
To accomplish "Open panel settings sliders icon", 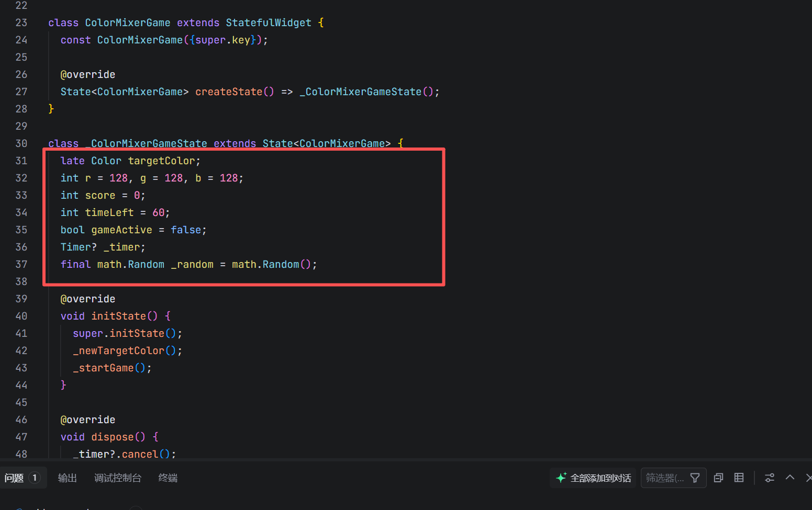I will tap(769, 478).
